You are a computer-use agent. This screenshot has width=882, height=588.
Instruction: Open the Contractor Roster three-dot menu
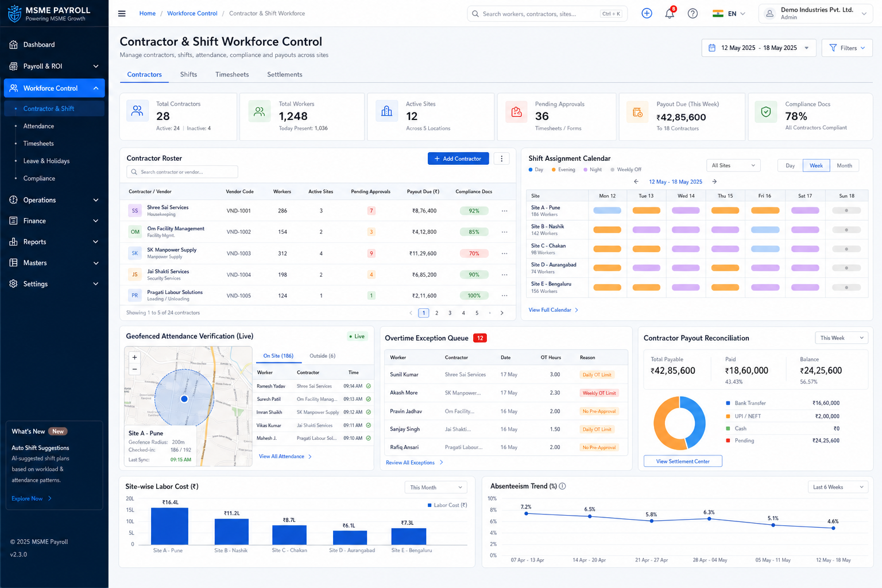pos(501,158)
